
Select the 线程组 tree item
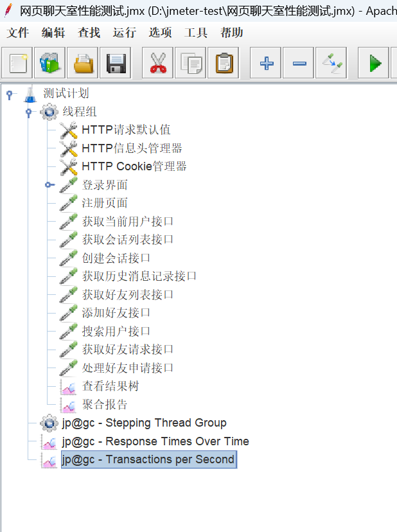80,112
